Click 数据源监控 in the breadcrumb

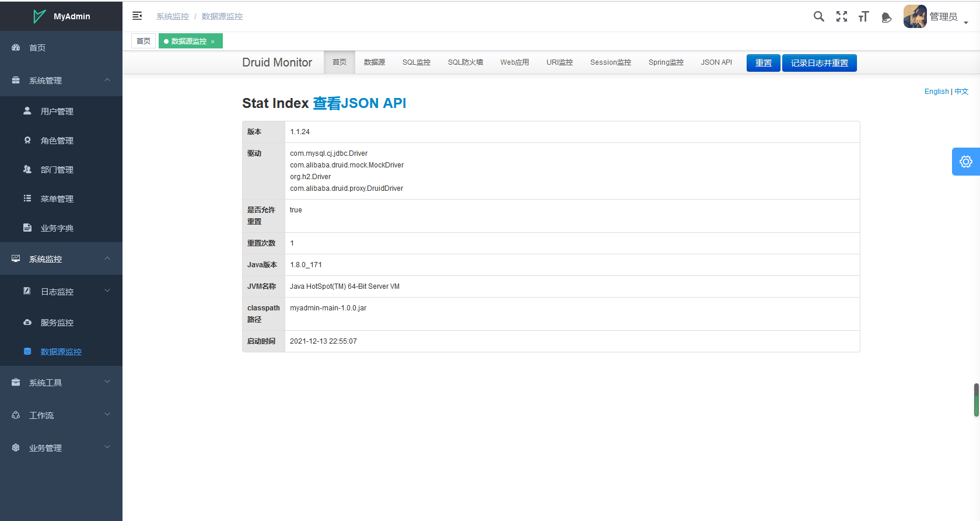point(222,16)
